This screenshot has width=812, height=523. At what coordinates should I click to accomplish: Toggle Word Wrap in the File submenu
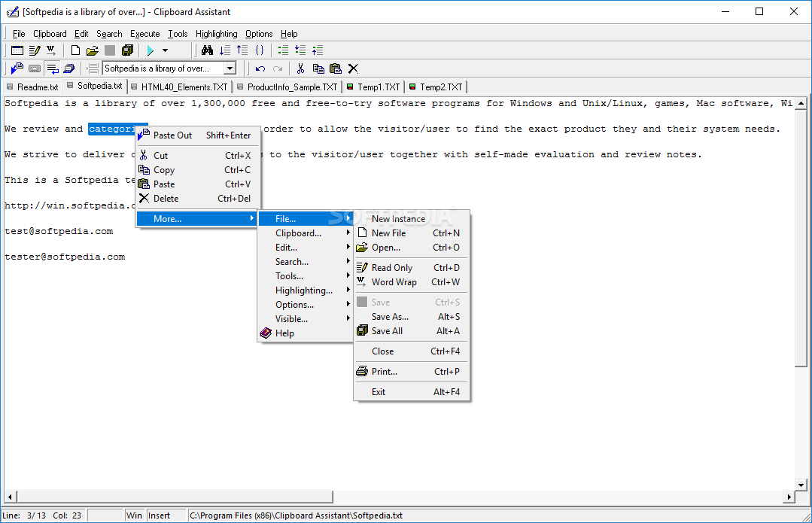point(412,282)
